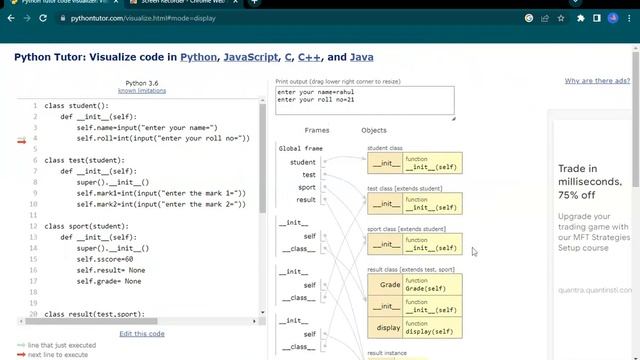Open the Python link in heading
This screenshot has height=360, width=640.
pos(198,57)
